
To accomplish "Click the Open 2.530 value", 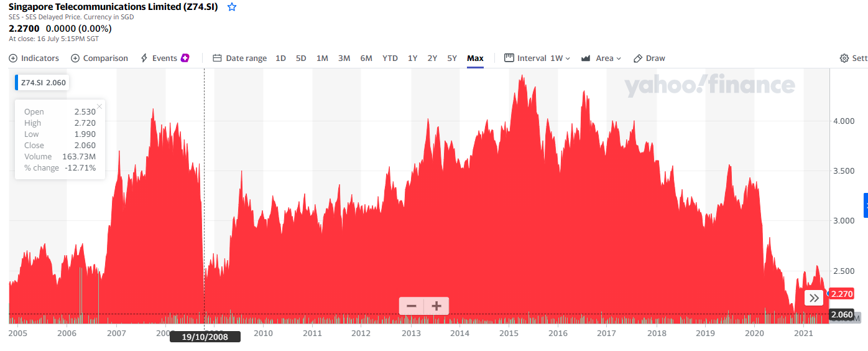I will pos(85,112).
